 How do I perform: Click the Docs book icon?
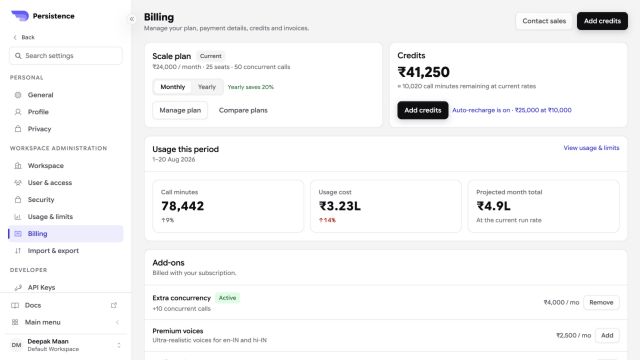click(x=15, y=305)
